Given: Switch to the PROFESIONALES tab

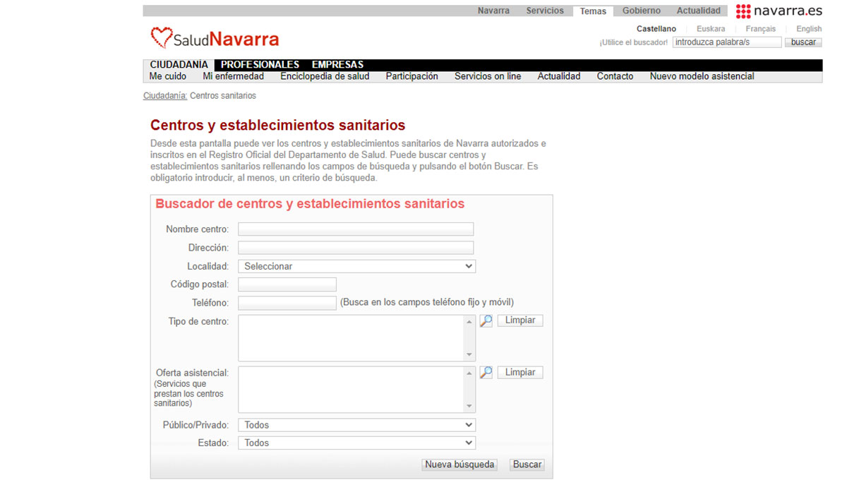Looking at the screenshot, I should click(x=260, y=65).
